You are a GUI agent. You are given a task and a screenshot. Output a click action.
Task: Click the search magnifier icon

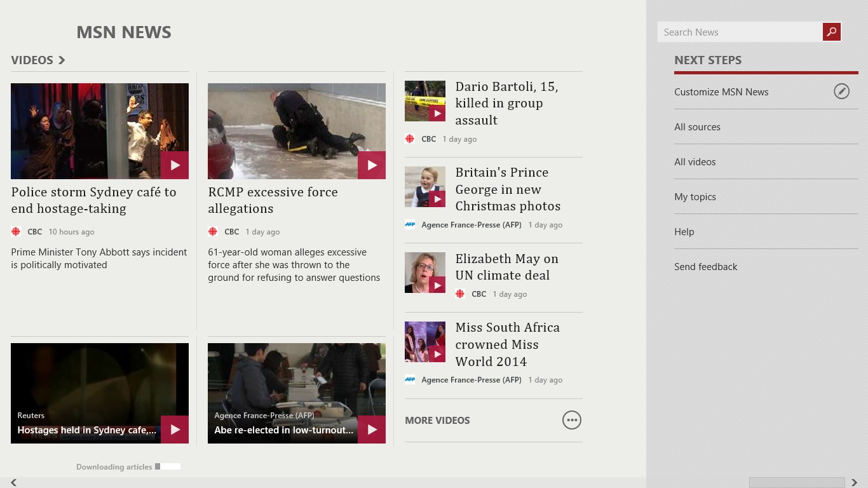pyautogui.click(x=832, y=32)
